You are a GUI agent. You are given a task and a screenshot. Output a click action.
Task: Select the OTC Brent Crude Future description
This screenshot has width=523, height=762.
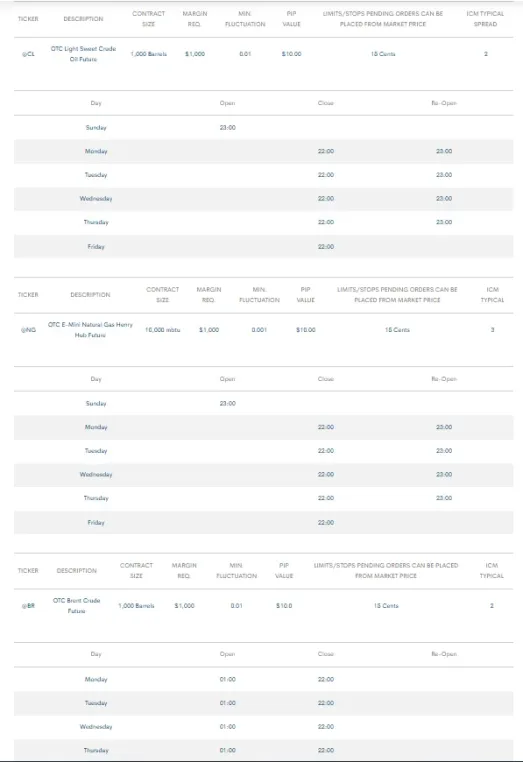76,606
